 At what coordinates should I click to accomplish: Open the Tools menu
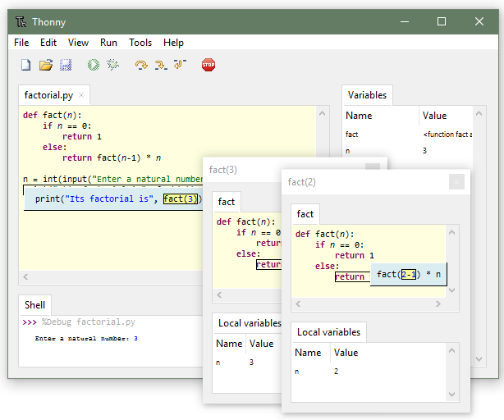click(x=140, y=43)
